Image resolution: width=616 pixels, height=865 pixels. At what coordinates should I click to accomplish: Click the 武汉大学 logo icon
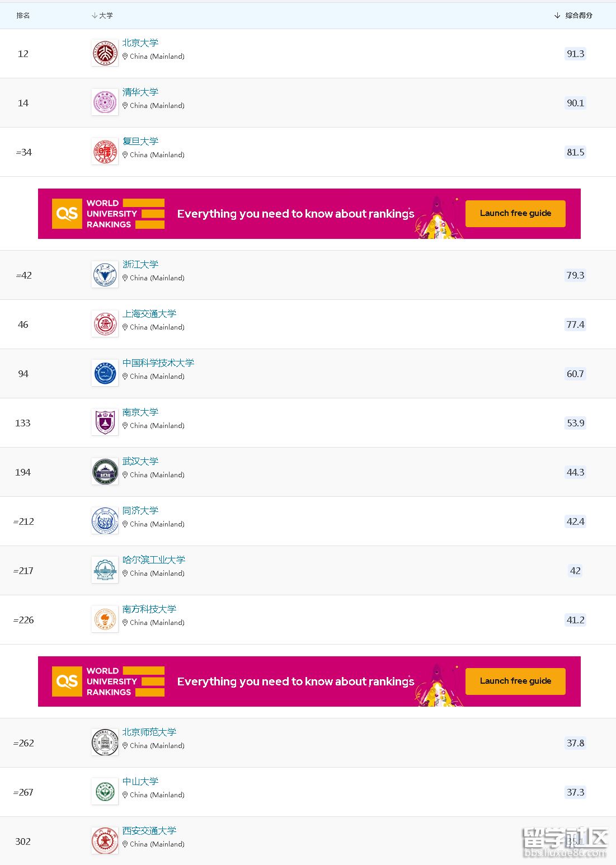[x=105, y=472]
